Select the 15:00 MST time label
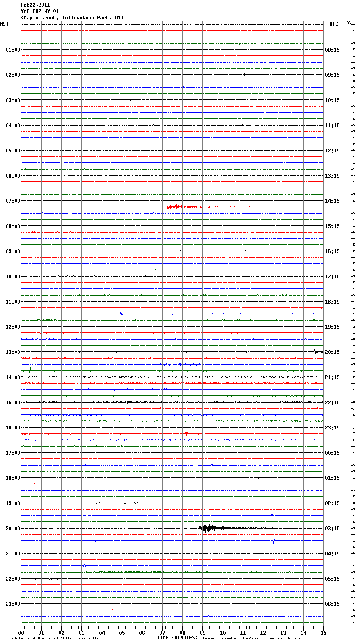The image size is (357, 644). tap(13, 403)
